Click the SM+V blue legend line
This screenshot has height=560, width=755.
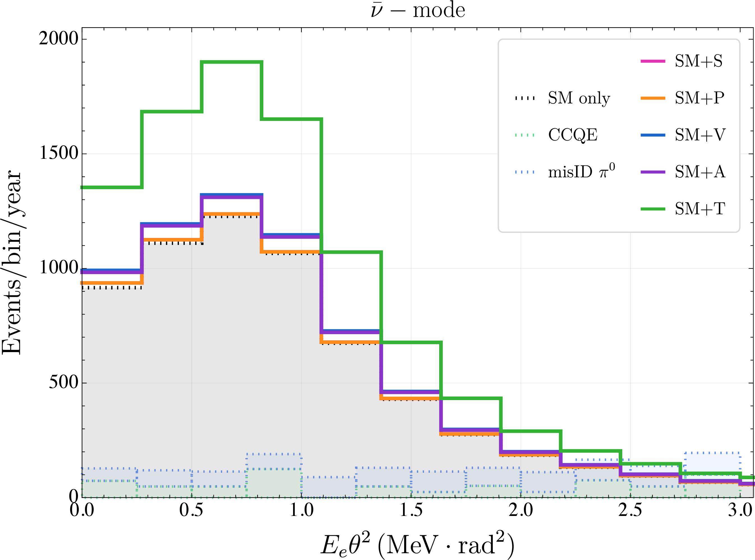[653, 135]
